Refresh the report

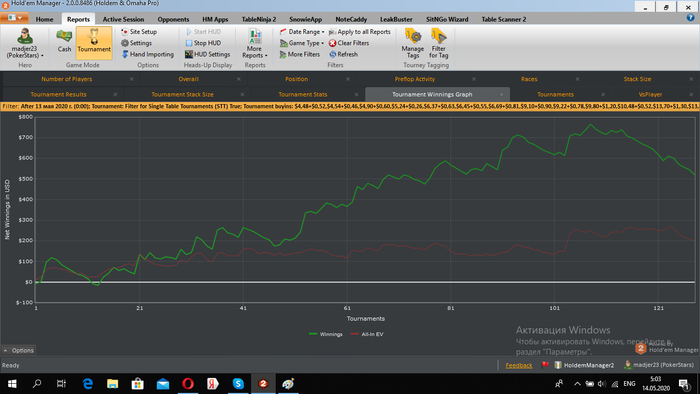tap(343, 54)
